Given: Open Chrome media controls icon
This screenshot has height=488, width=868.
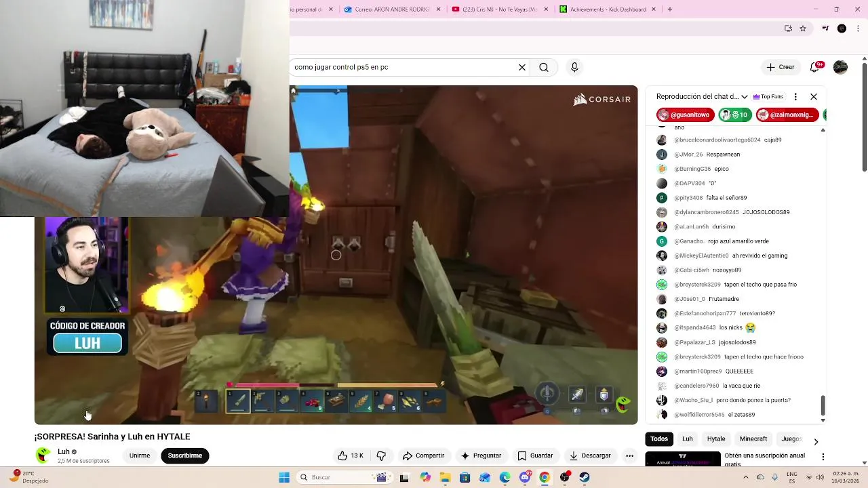Looking at the screenshot, I should (x=825, y=28).
